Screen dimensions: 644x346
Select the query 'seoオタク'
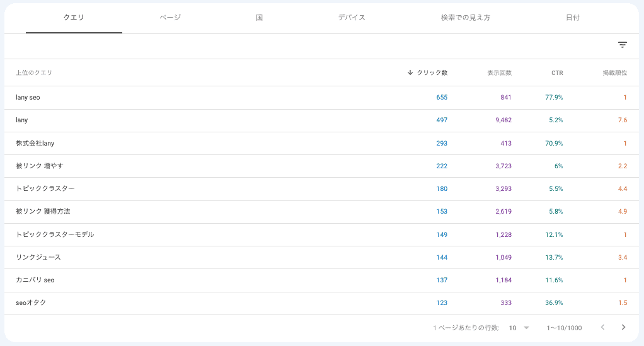pos(31,303)
